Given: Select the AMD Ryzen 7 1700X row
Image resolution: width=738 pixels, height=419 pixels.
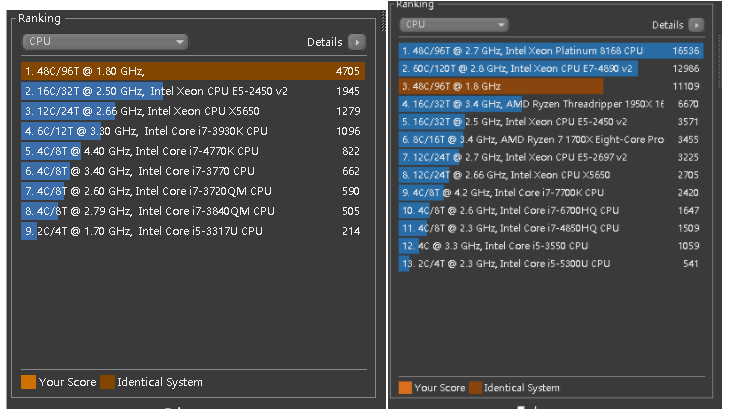Looking at the screenshot, I should click(x=551, y=139).
